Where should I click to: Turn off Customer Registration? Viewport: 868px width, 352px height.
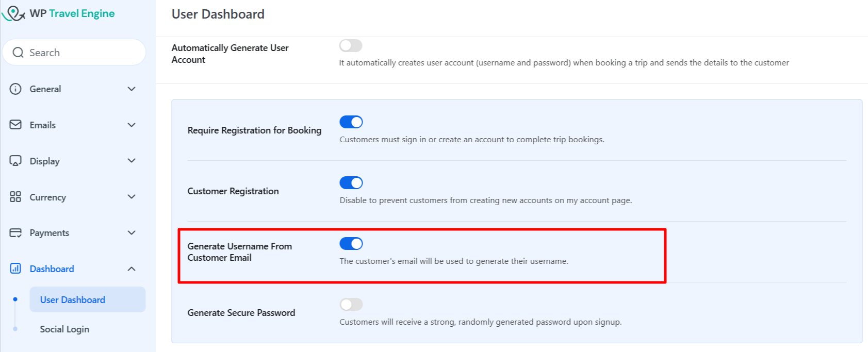tap(351, 182)
